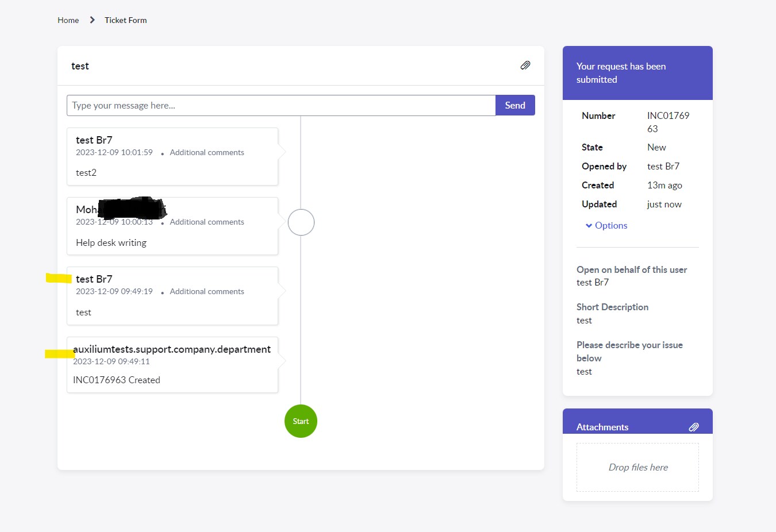Click the message input field
The image size is (776, 532).
[x=281, y=105]
